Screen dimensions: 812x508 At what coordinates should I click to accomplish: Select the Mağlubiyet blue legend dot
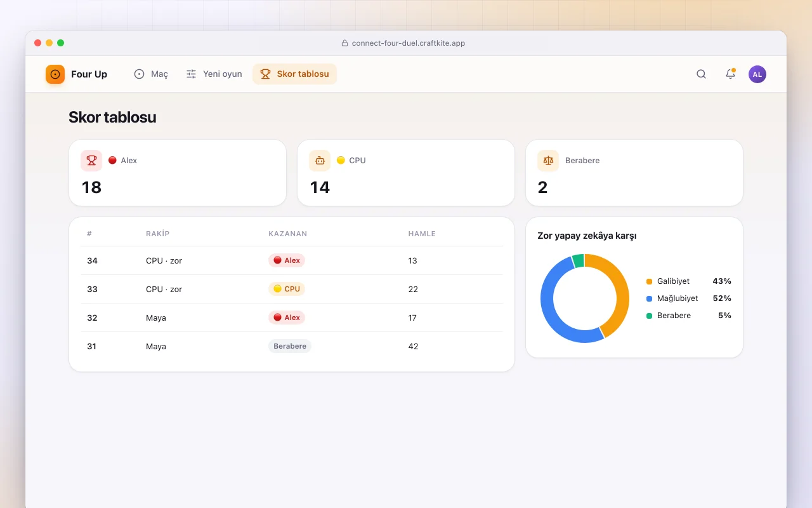point(649,298)
